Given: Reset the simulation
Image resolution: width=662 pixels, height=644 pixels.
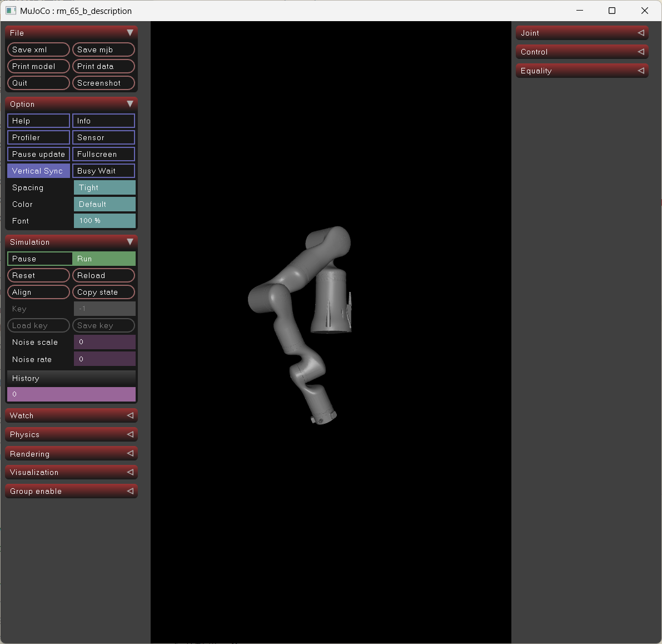Looking at the screenshot, I should point(38,275).
